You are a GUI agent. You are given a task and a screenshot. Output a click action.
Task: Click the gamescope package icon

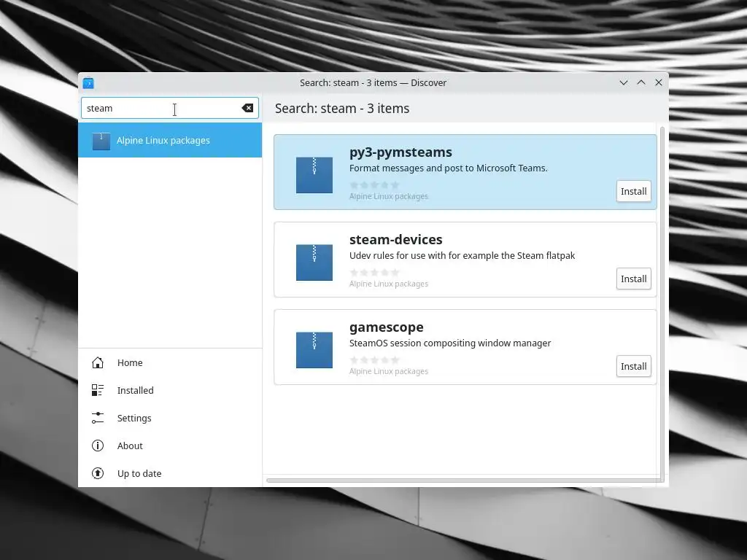pos(314,350)
